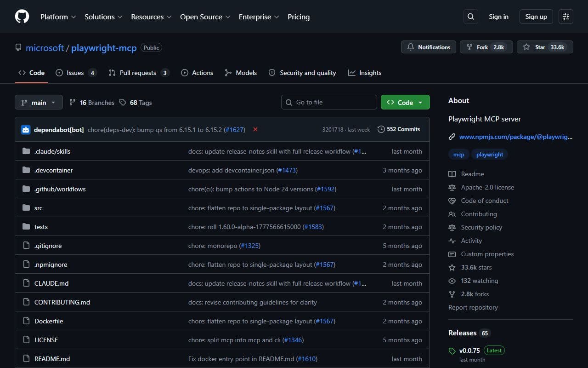Switch to the Issues tab

[x=76, y=73]
